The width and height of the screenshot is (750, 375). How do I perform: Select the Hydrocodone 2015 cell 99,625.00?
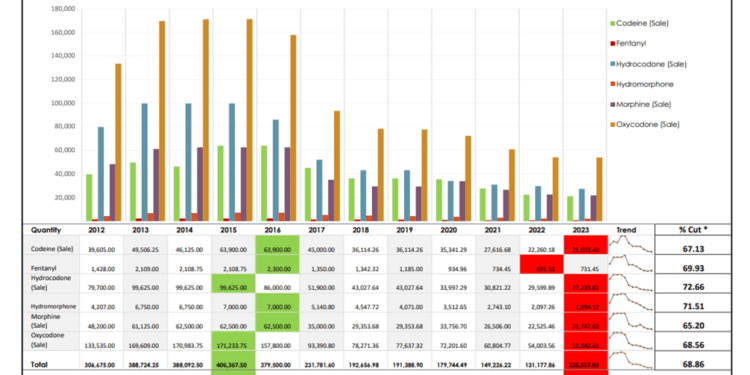[x=234, y=284]
